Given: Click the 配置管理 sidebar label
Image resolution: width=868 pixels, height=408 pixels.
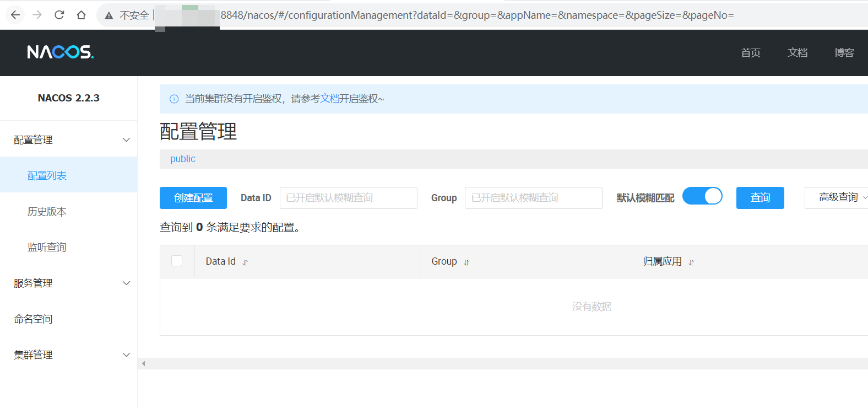Looking at the screenshot, I should click(x=33, y=139).
